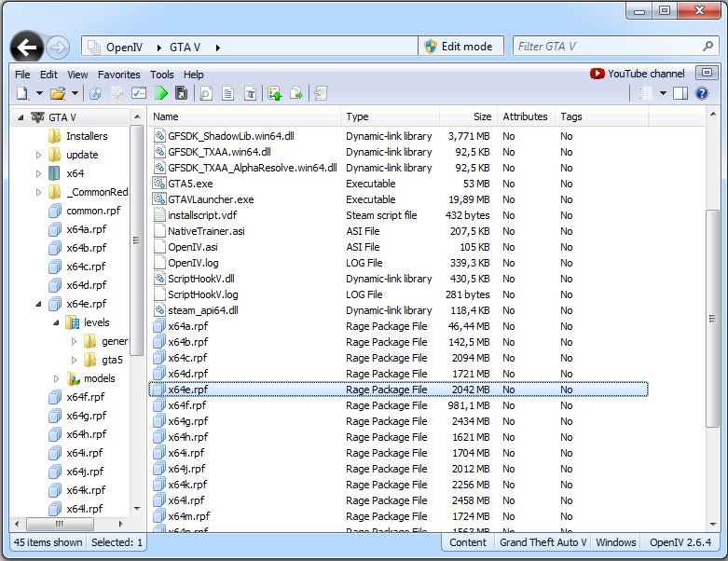This screenshot has width=728, height=561.
Task: Toggle the Windows platform status button
Action: (x=616, y=542)
